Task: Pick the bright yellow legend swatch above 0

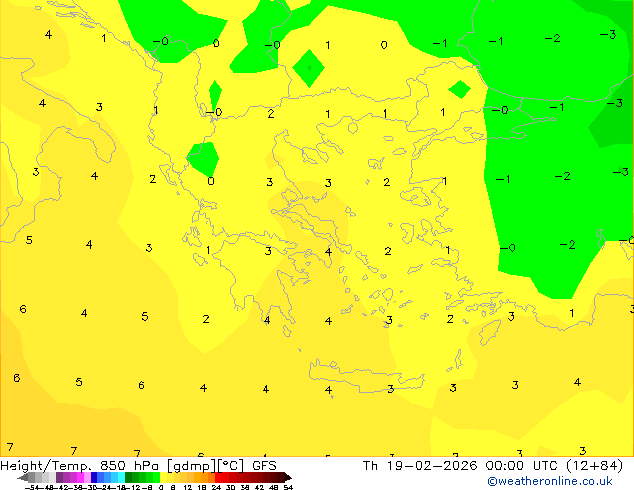Action: (163, 477)
